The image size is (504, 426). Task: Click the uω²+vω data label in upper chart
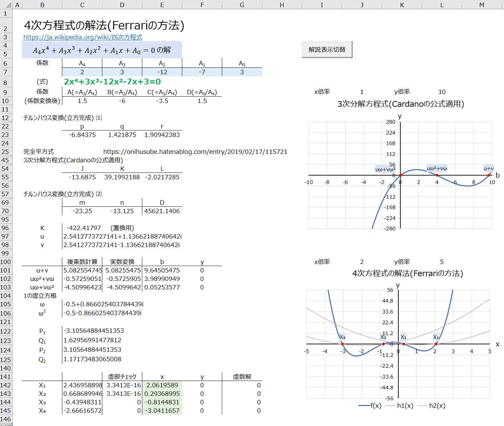[437, 168]
